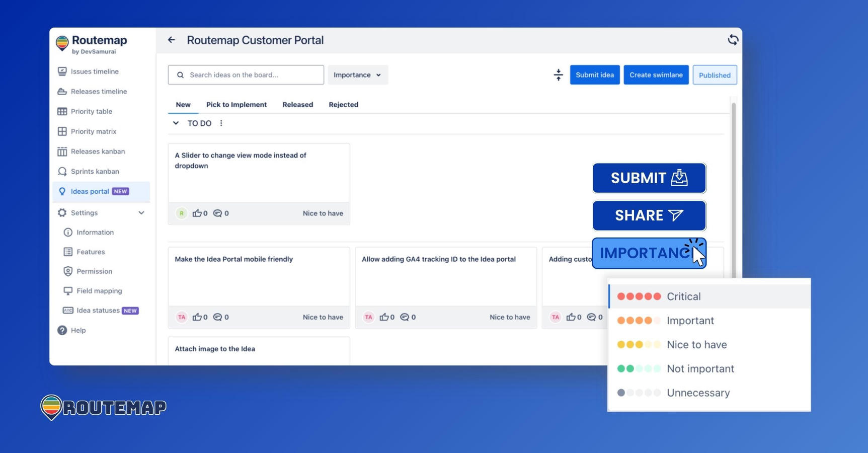868x453 pixels.
Task: Click the sync refresh icon in the header
Action: coord(733,40)
